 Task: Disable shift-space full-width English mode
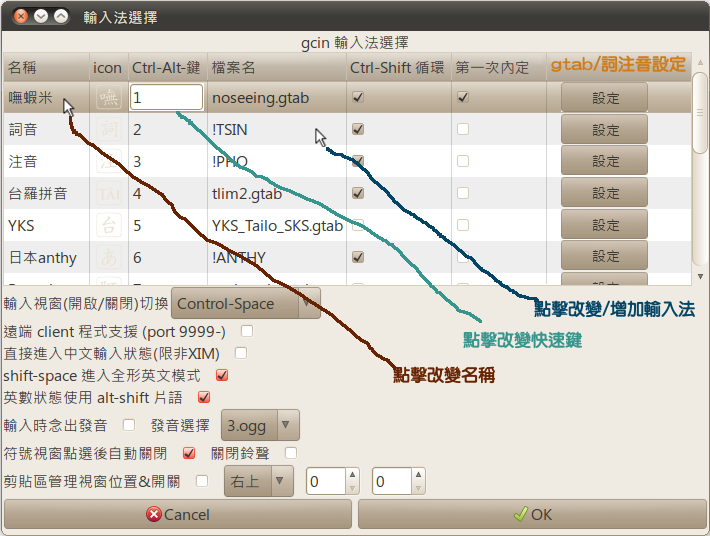point(222,375)
